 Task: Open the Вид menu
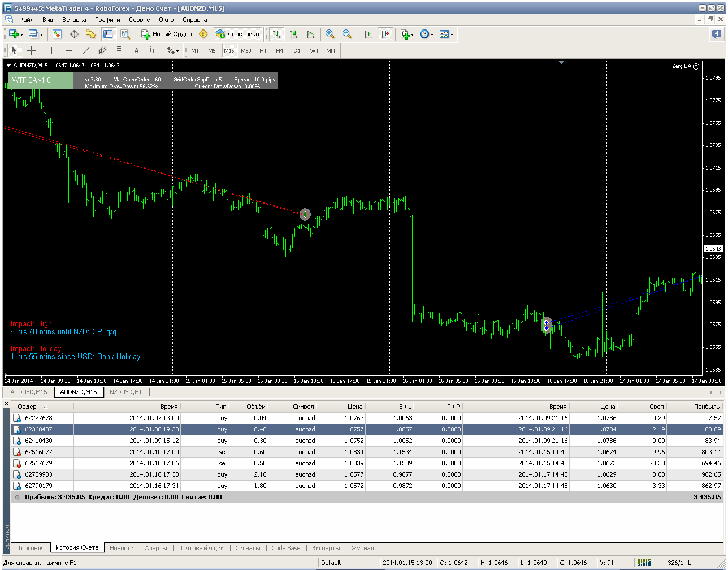pos(48,20)
